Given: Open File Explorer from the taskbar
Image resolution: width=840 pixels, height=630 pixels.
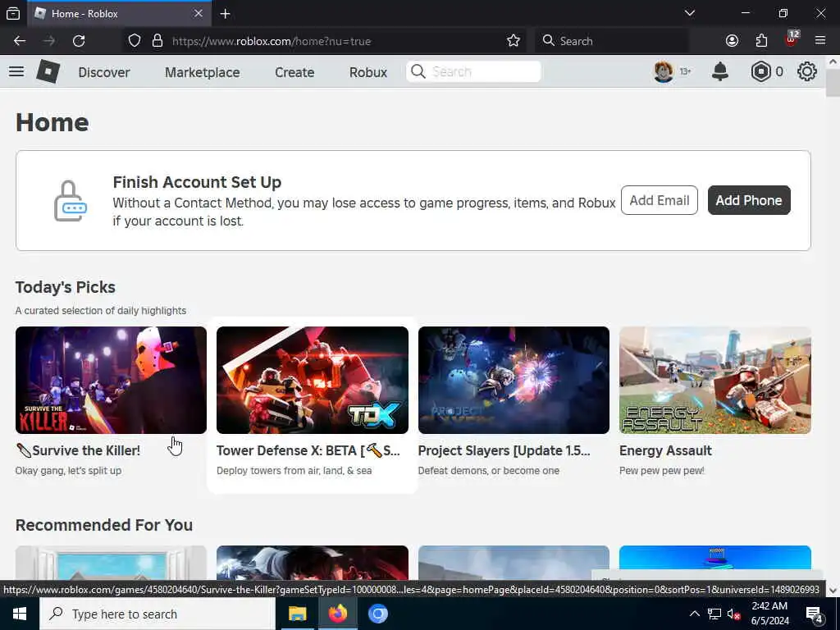Looking at the screenshot, I should pos(297,614).
